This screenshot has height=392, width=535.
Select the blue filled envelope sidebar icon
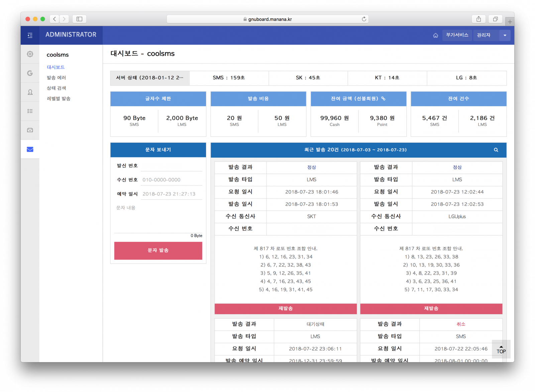[x=30, y=149]
